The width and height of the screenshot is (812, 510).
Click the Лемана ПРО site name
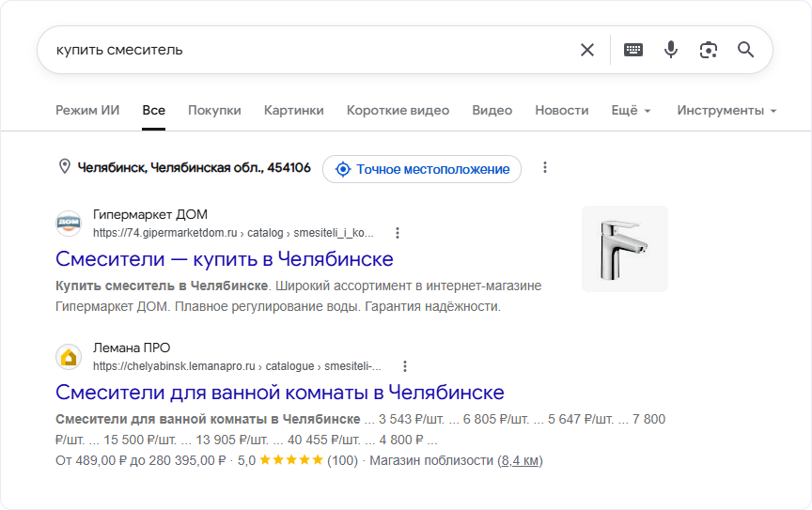(132, 348)
